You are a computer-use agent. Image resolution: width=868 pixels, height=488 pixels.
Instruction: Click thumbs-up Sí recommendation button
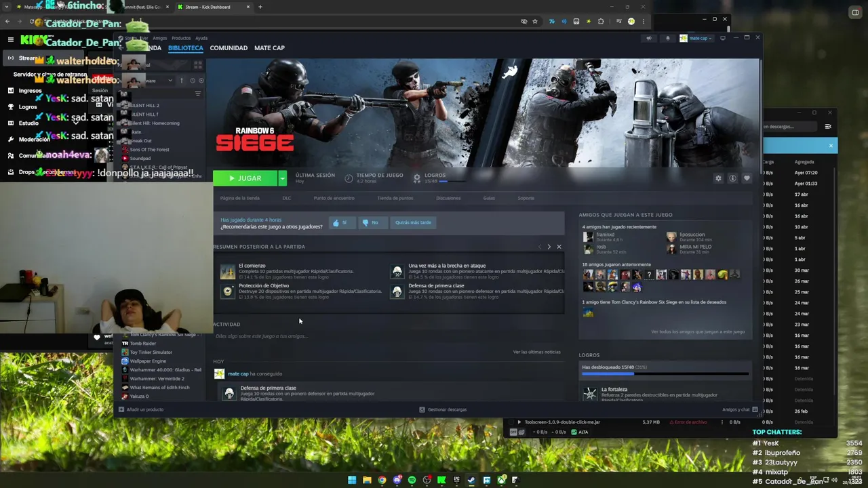click(x=341, y=222)
